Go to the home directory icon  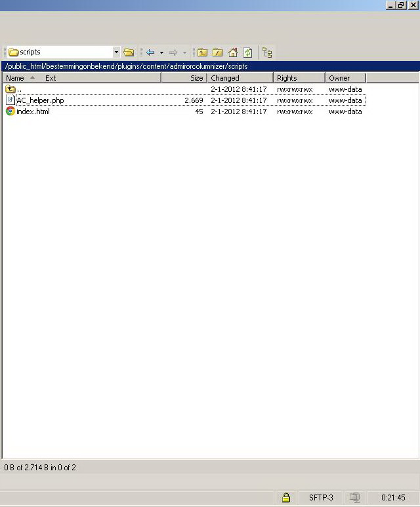(233, 52)
